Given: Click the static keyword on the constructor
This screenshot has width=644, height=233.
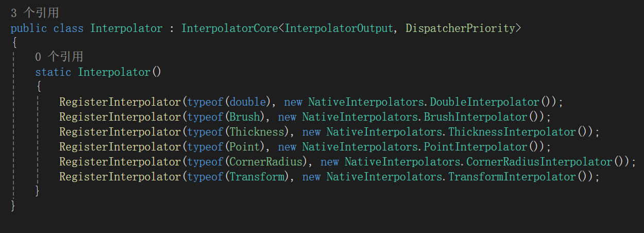Looking at the screenshot, I should pos(53,72).
